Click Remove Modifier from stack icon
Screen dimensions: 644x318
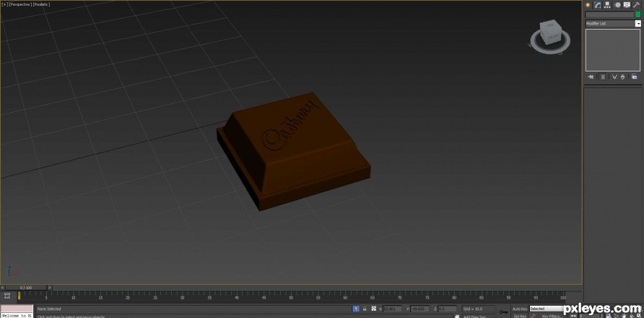[x=622, y=77]
